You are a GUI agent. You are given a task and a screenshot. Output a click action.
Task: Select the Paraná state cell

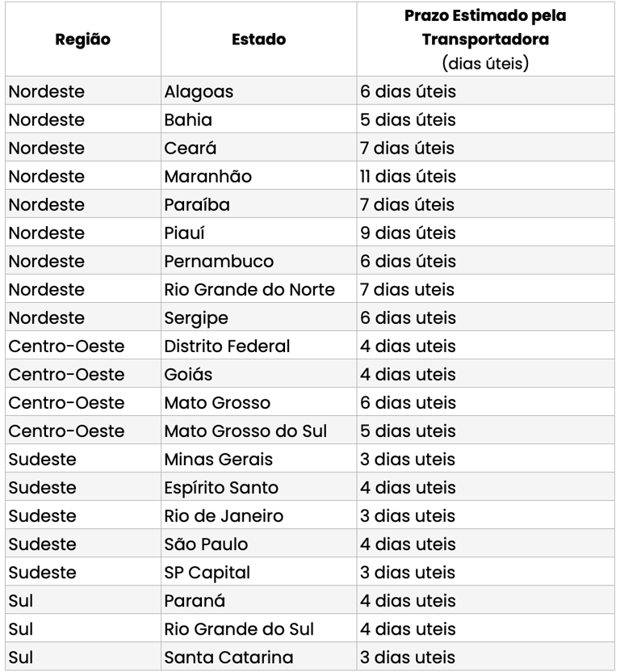coord(195,601)
